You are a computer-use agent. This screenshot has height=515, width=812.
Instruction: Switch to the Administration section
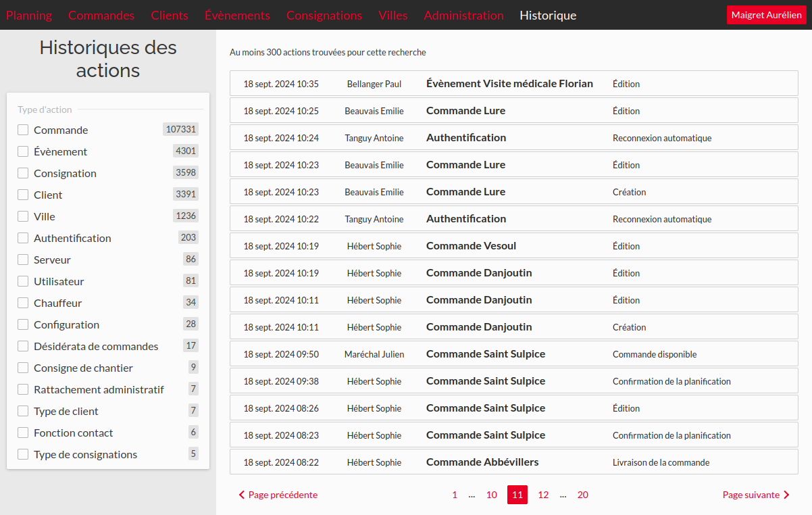(463, 15)
